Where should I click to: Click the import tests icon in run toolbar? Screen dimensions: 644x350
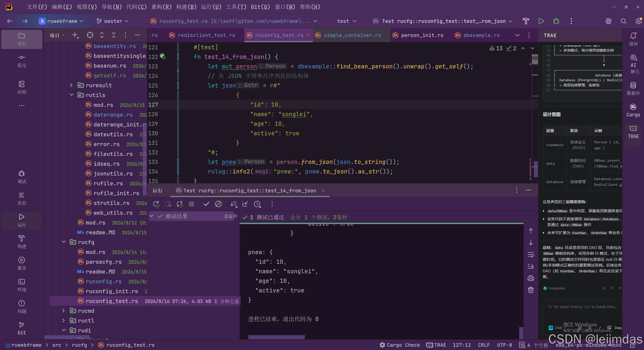click(245, 204)
